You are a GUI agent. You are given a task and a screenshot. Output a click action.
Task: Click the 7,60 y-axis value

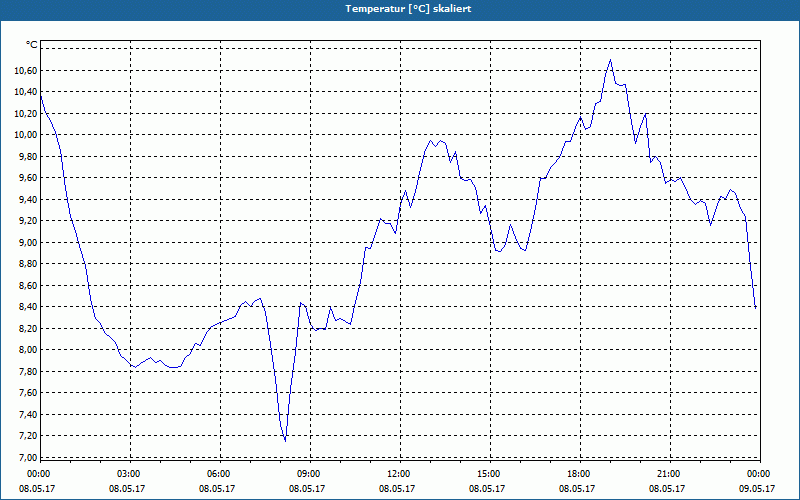coord(28,393)
